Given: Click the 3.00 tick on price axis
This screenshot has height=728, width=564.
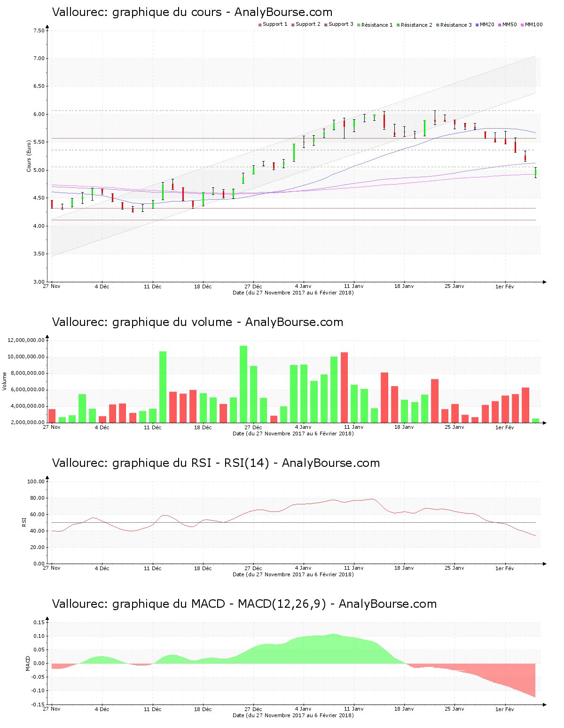Looking at the screenshot, I should 39,282.
